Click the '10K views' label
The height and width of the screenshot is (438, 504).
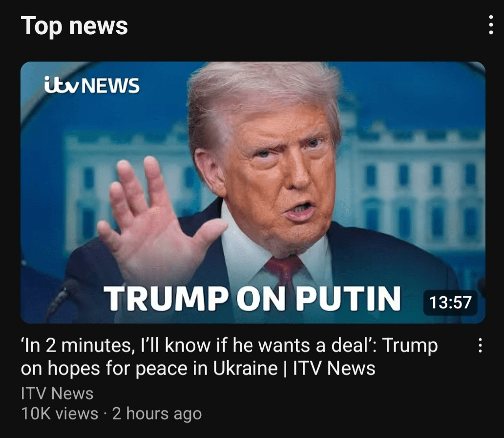60,414
